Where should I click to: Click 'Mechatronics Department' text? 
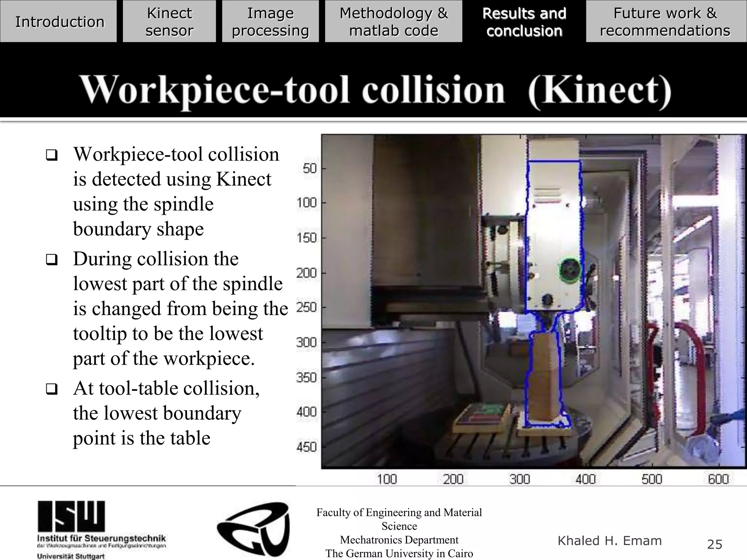pyautogui.click(x=399, y=540)
